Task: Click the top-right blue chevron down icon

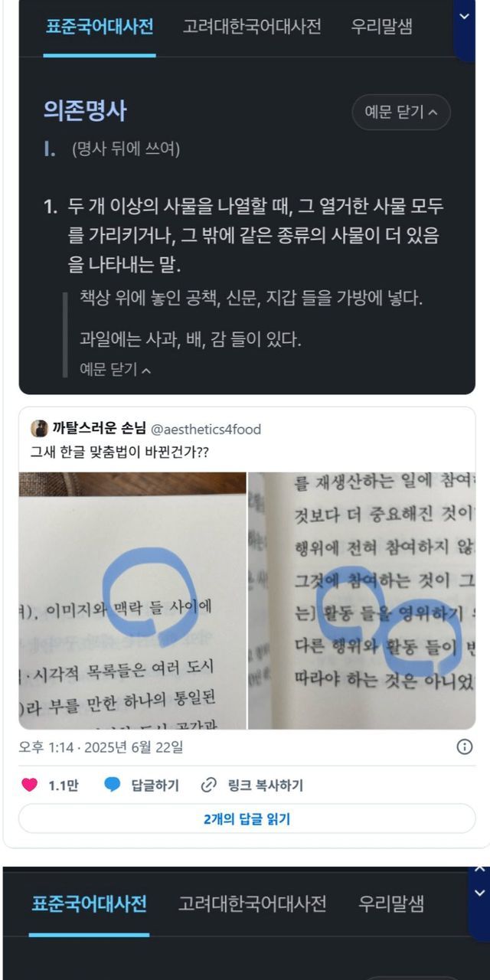Action: (x=464, y=16)
